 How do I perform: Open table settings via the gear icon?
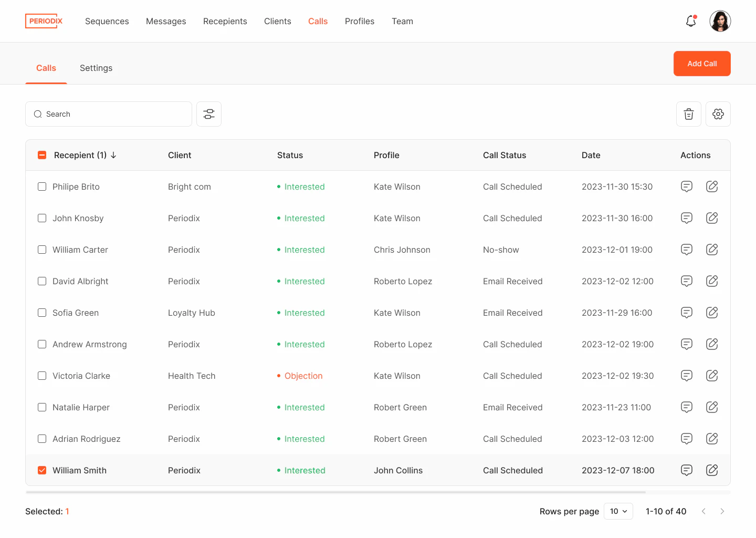click(718, 114)
